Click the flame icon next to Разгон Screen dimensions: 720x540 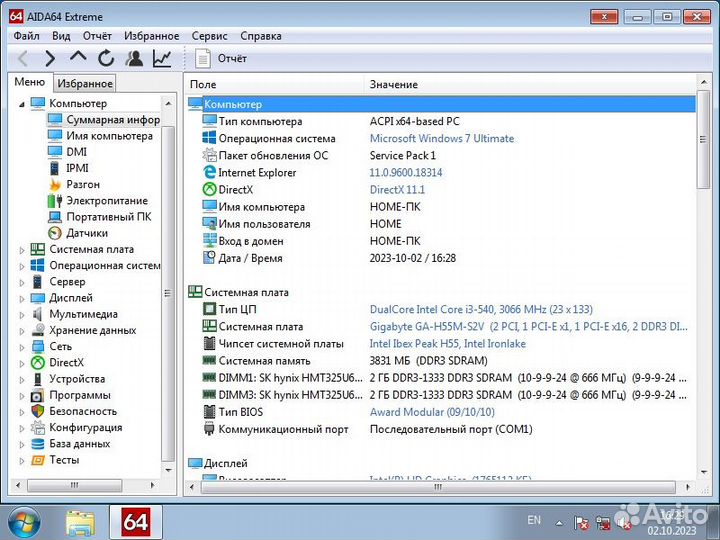click(55, 185)
